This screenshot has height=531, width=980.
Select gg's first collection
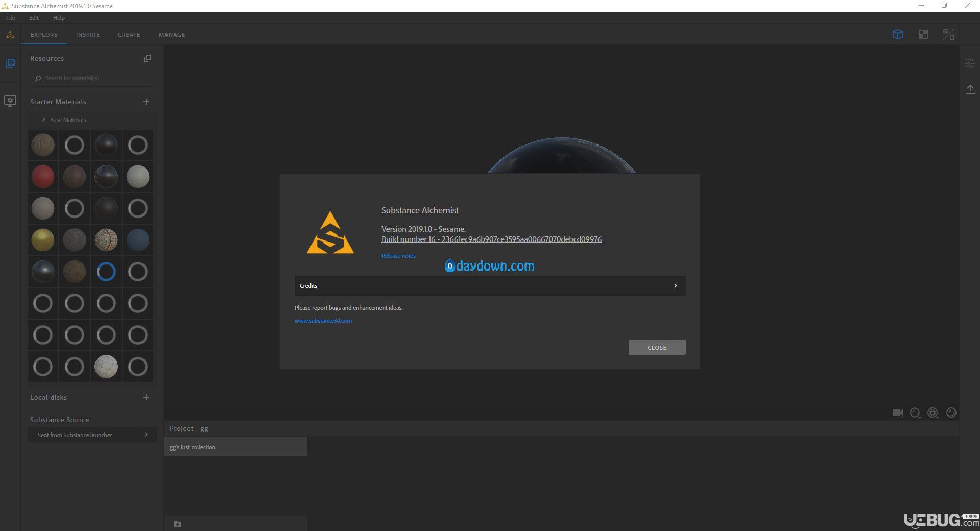pyautogui.click(x=235, y=447)
